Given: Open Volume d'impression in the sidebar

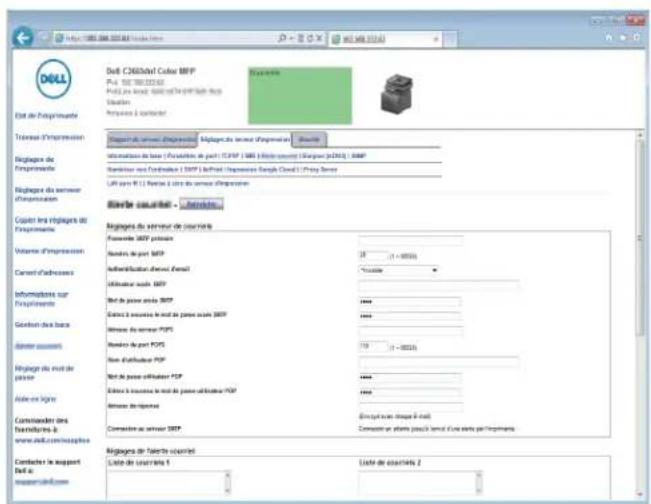Looking at the screenshot, I should pos(49,251).
